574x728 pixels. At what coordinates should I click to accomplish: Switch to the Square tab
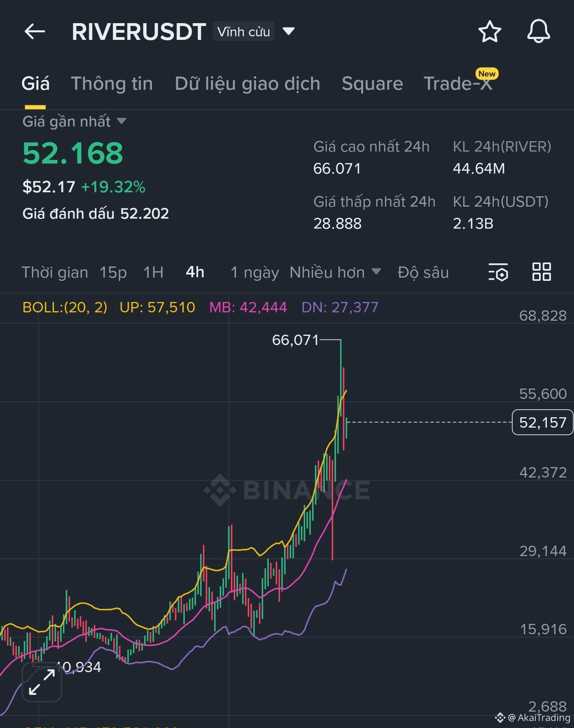pyautogui.click(x=372, y=84)
